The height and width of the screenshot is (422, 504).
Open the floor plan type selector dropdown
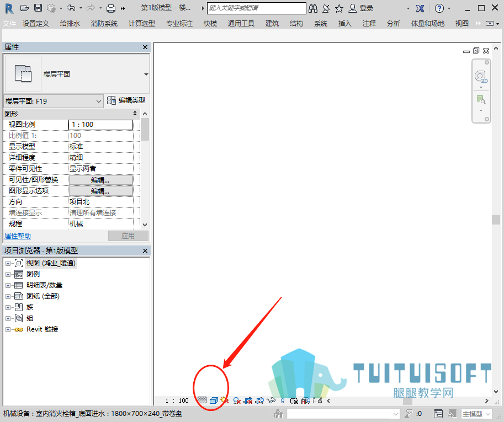(x=146, y=74)
